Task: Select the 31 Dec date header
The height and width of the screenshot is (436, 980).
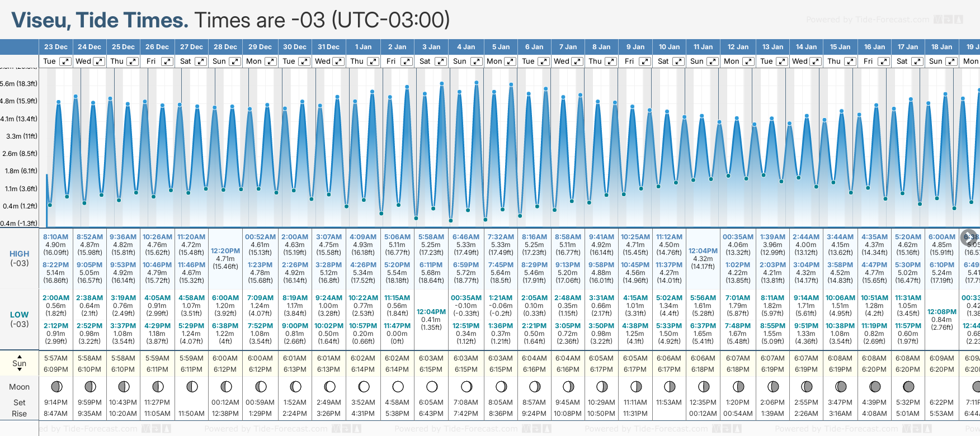Action: (328, 47)
